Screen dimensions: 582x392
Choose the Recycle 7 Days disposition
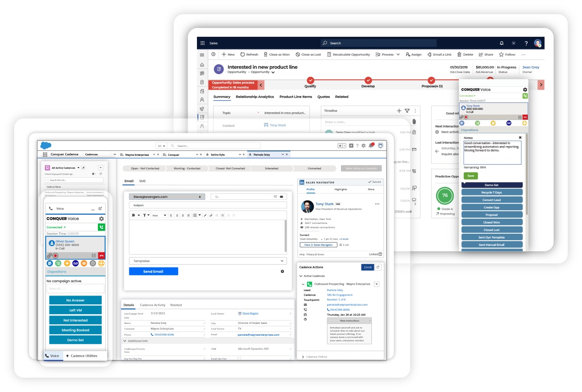[492, 192]
